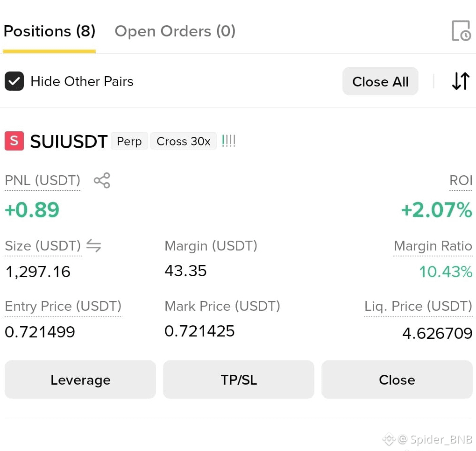The height and width of the screenshot is (451, 476).
Task: Tap the Entry Price label tooltip
Action: tap(63, 306)
